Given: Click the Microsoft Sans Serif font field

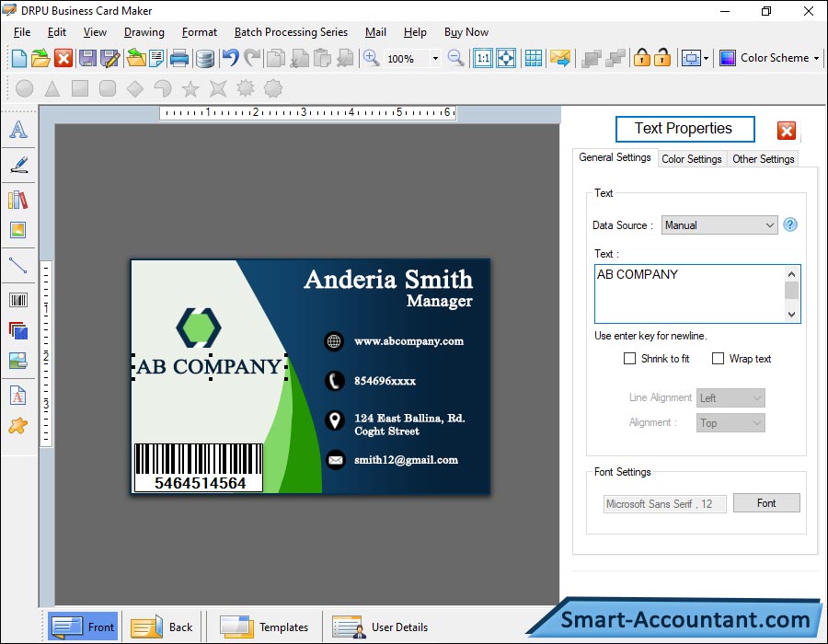Looking at the screenshot, I should click(665, 503).
